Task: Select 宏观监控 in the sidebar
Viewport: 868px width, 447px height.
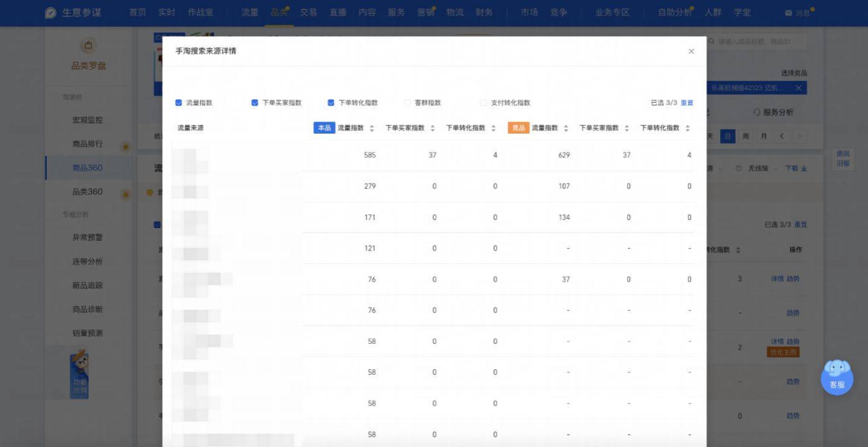Action: point(88,120)
